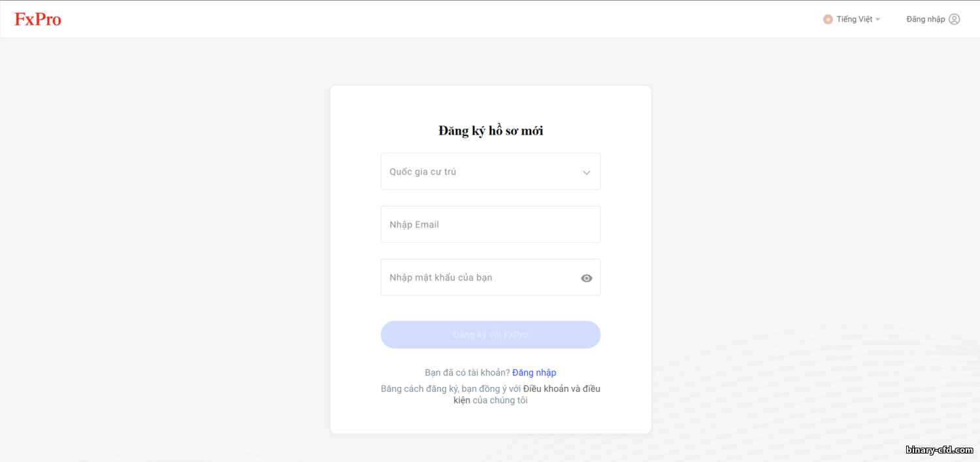This screenshot has width=980, height=462.
Task: Open the Tiếng Việt language selector
Action: (852, 20)
